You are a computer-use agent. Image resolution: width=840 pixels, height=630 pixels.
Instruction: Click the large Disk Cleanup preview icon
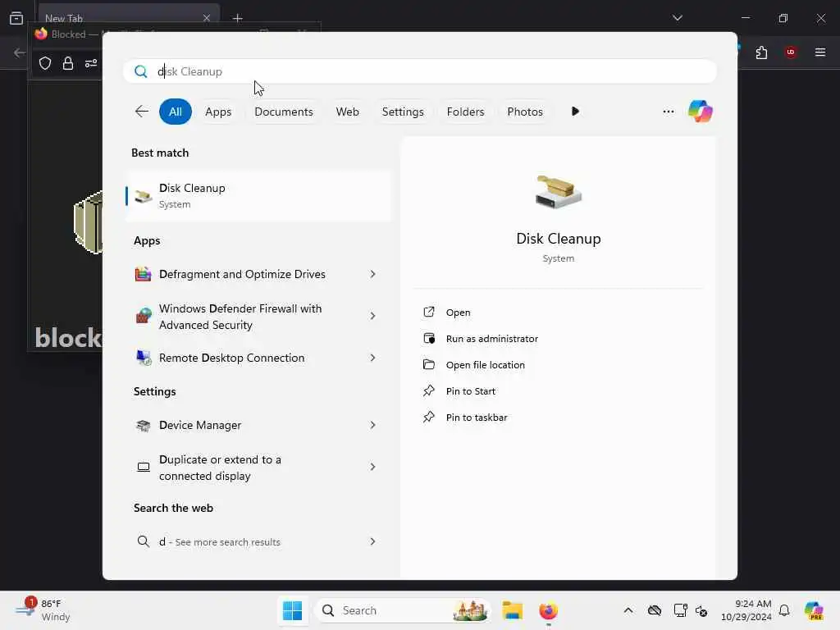558,191
